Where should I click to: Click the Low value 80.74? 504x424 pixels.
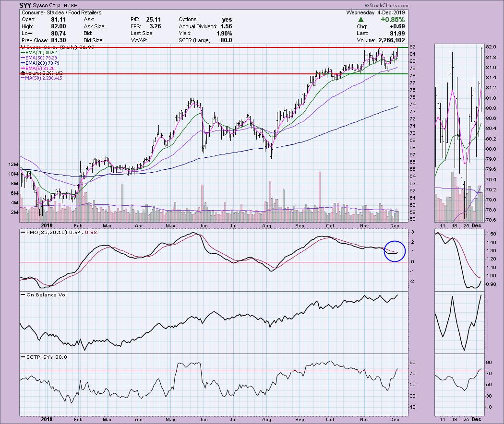pyautogui.click(x=59, y=34)
